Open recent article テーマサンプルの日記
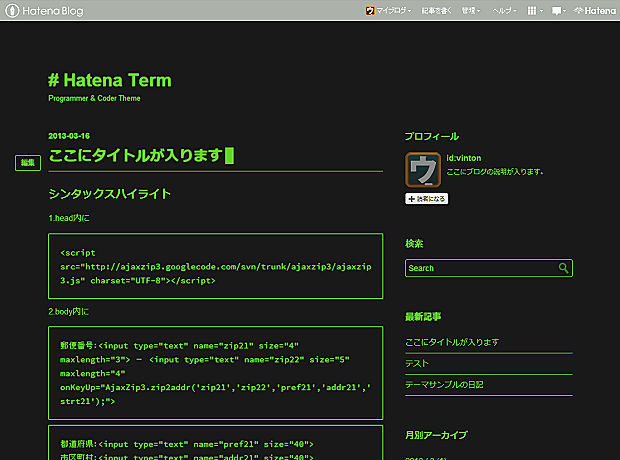The width and height of the screenshot is (620, 460). 444,384
